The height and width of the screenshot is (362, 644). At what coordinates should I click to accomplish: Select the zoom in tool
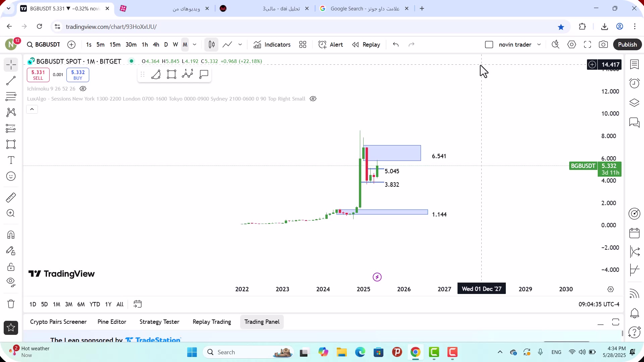pos(11,213)
